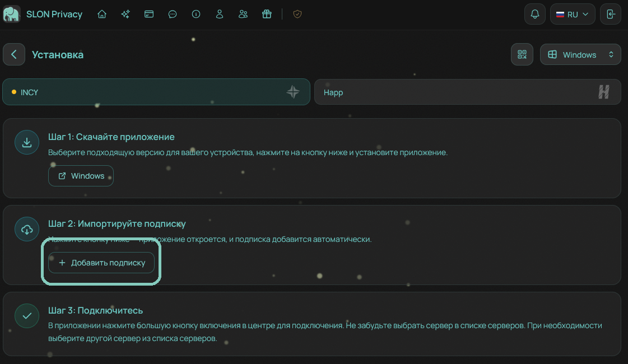Click the chevron next to RU
The height and width of the screenshot is (364, 628).
(x=585, y=14)
